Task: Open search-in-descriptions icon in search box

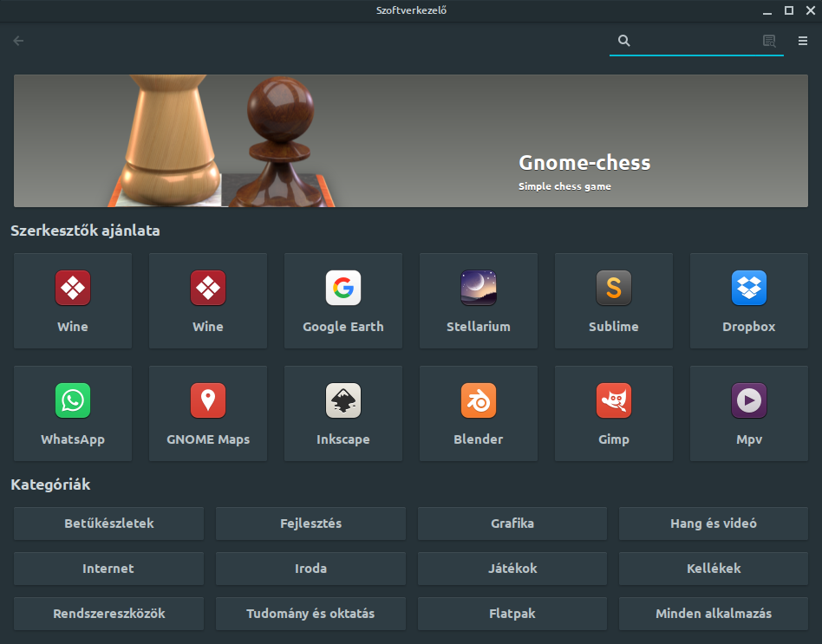Action: (x=768, y=41)
